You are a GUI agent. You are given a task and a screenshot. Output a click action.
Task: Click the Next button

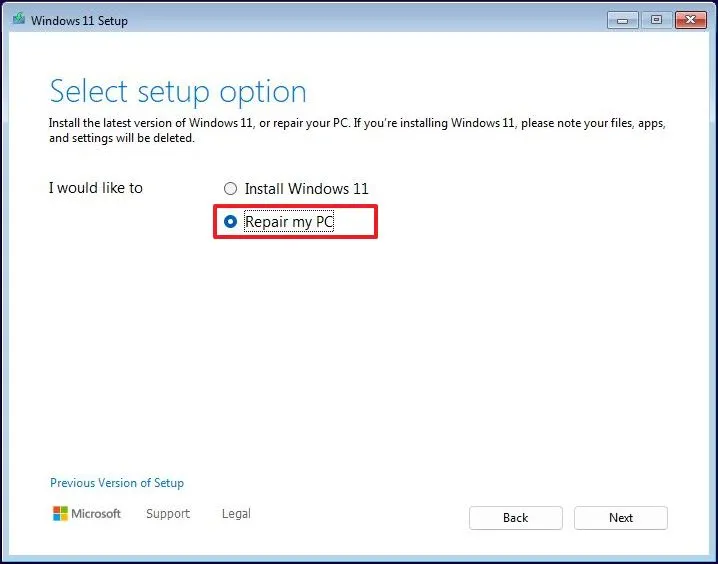pos(621,518)
